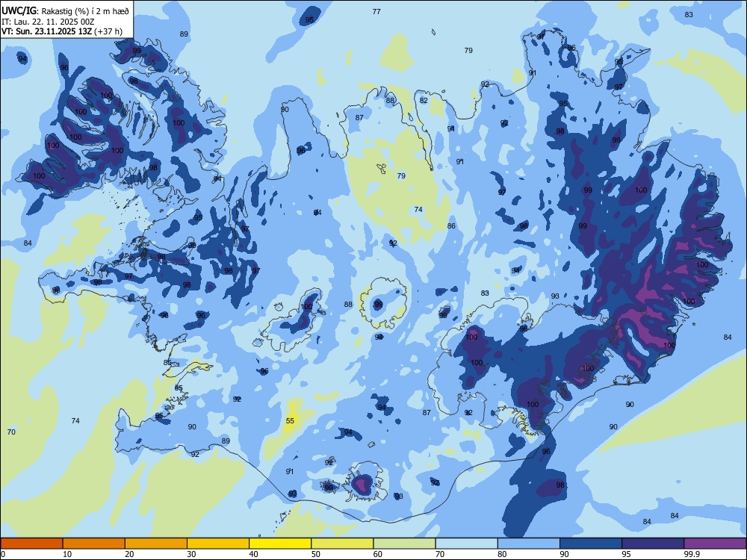Viewport: 747px width, 560px height.
Task: Pick the light green 60–70 legend swatch
Action: (404, 544)
